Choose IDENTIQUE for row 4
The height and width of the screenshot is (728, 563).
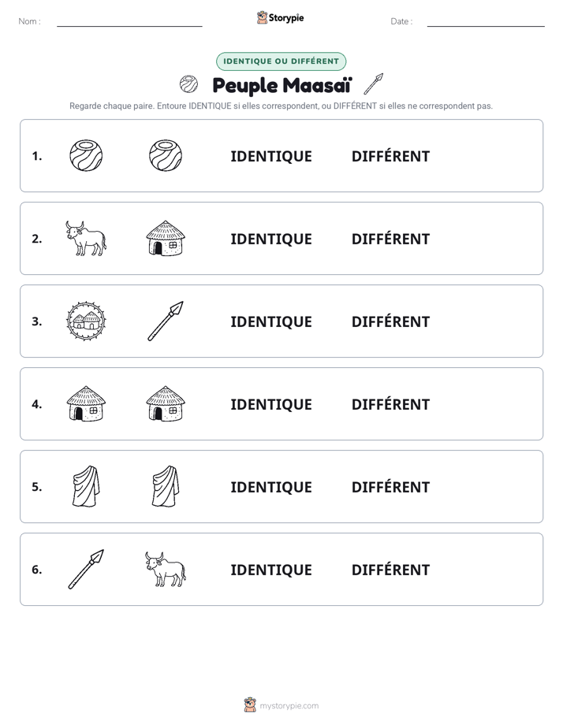click(x=271, y=404)
